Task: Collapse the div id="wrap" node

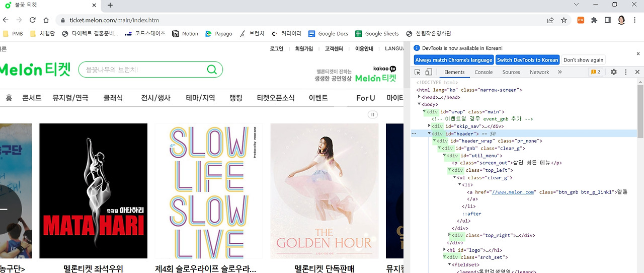Action: [425, 111]
